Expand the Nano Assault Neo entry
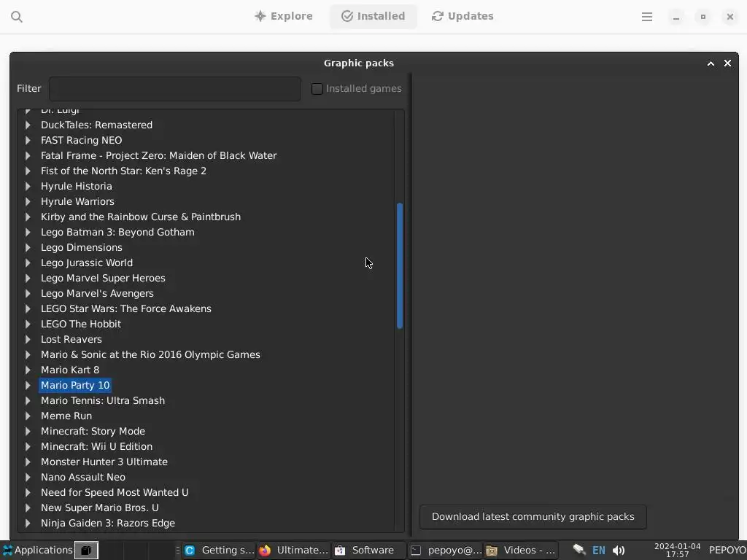Screen dimensions: 747x560 pyautogui.click(x=28, y=477)
